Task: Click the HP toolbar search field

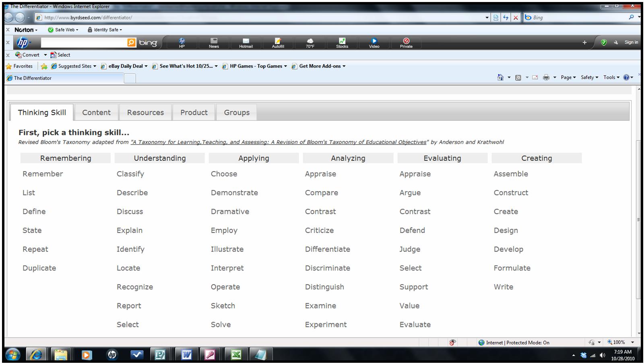Action: pos(84,43)
